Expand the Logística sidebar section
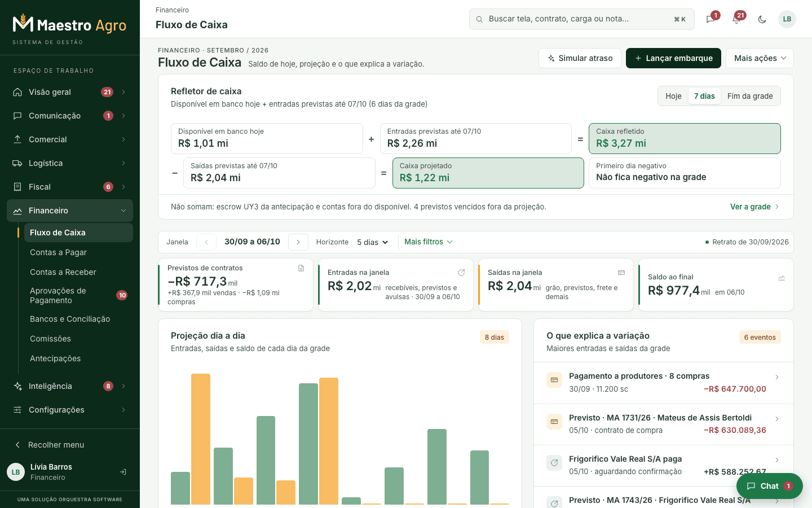Image resolution: width=812 pixels, height=508 pixels. tap(70, 163)
